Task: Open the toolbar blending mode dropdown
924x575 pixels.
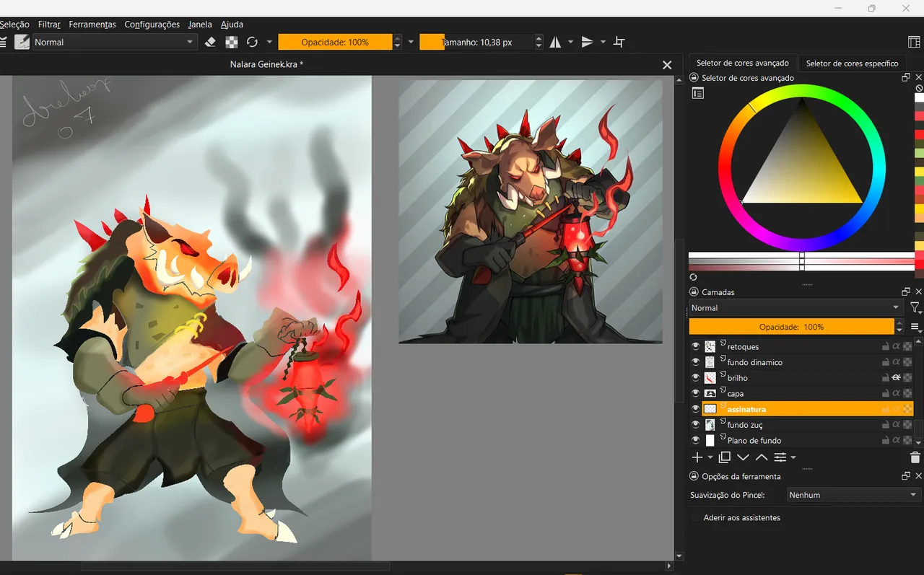Action: [x=114, y=43]
